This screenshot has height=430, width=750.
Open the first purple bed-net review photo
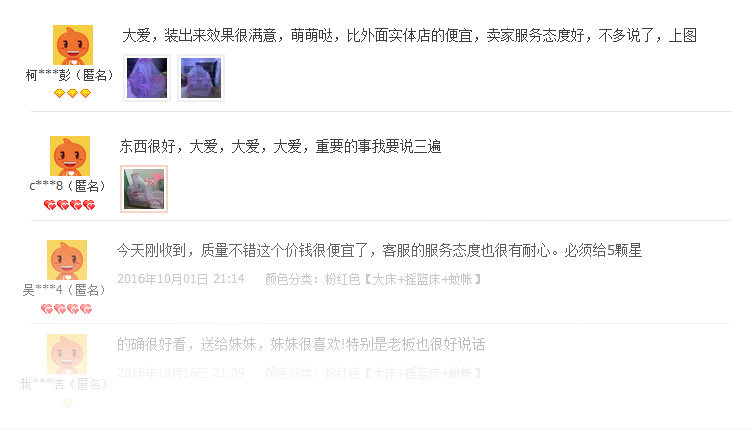[147, 78]
